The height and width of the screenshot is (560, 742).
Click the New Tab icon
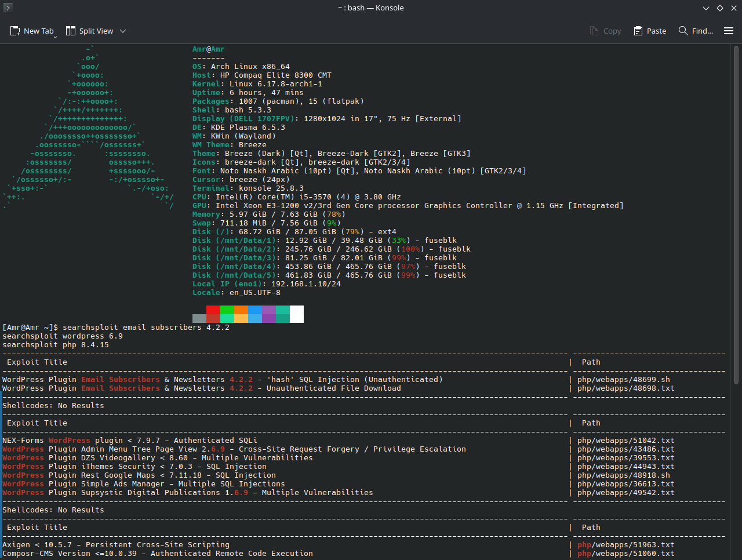(x=15, y=31)
